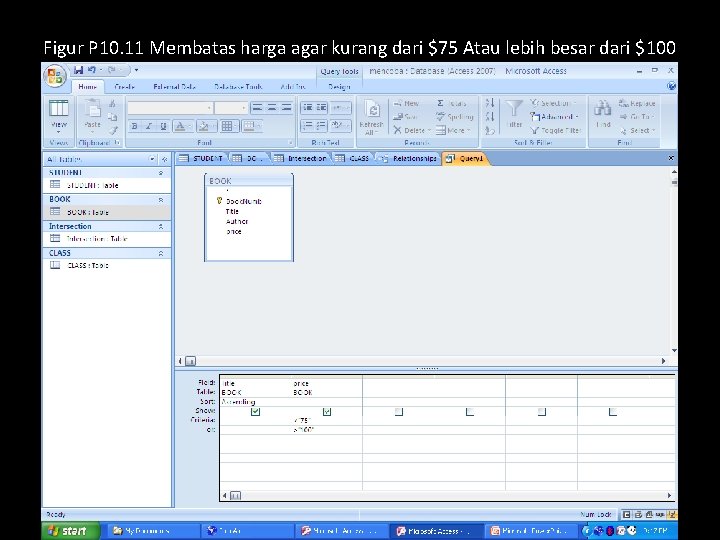Check Show box in third grid column

[x=399, y=411]
